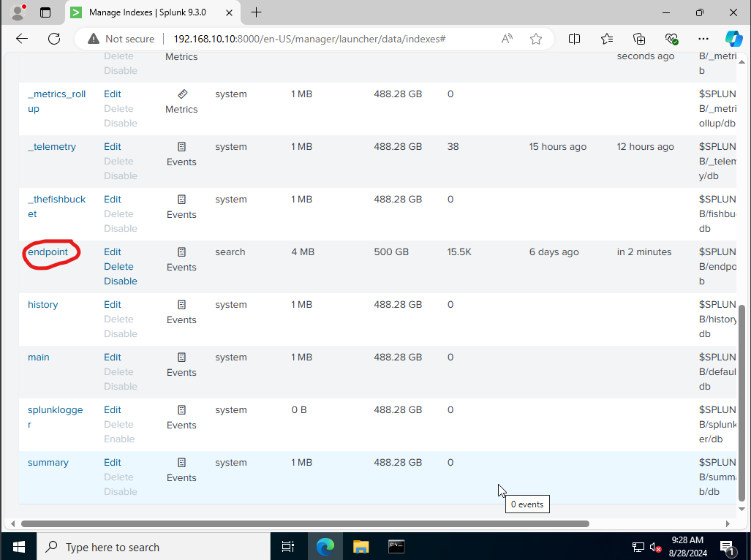Viewport: 751px width, 560px height.
Task: Click Events type icon in endpoint row
Action: pyautogui.click(x=181, y=251)
